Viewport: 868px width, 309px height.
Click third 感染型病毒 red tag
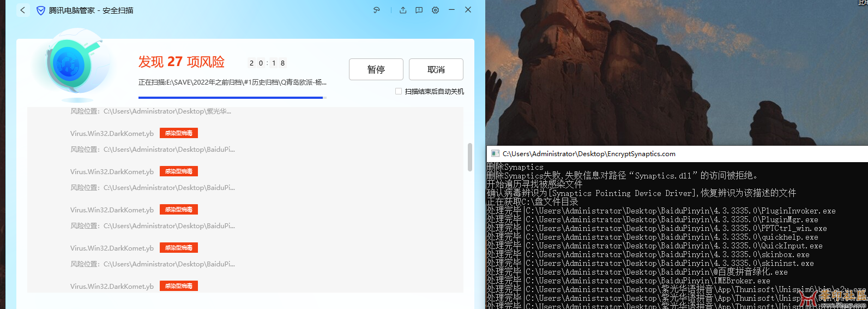click(179, 210)
